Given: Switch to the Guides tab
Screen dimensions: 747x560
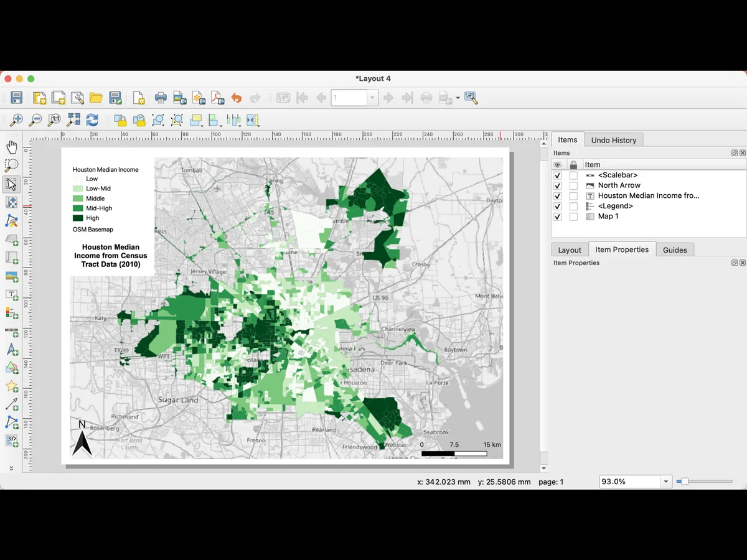Looking at the screenshot, I should tap(675, 250).
